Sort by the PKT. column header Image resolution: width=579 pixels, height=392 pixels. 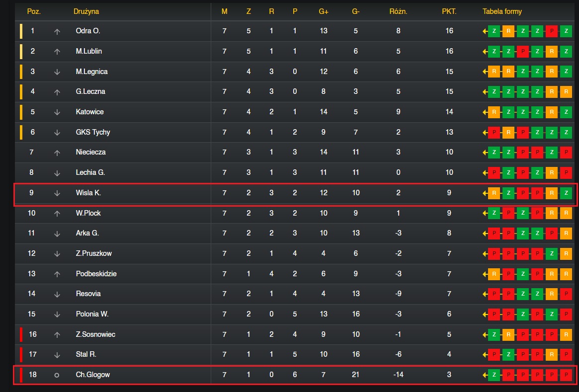click(x=449, y=11)
